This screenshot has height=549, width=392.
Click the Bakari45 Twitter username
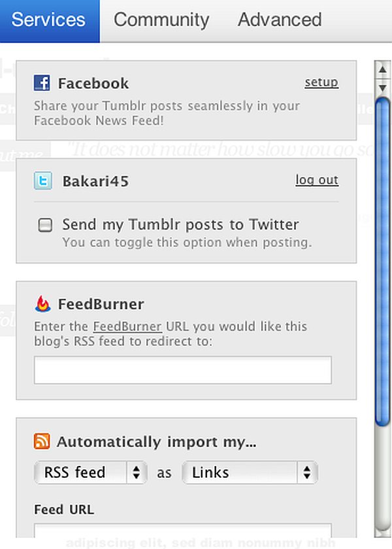[95, 181]
